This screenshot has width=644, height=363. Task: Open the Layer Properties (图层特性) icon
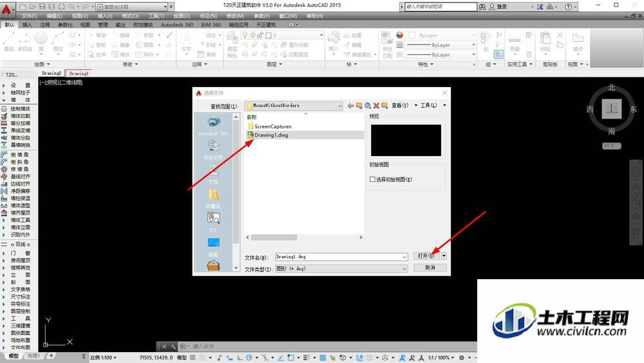[x=232, y=44]
